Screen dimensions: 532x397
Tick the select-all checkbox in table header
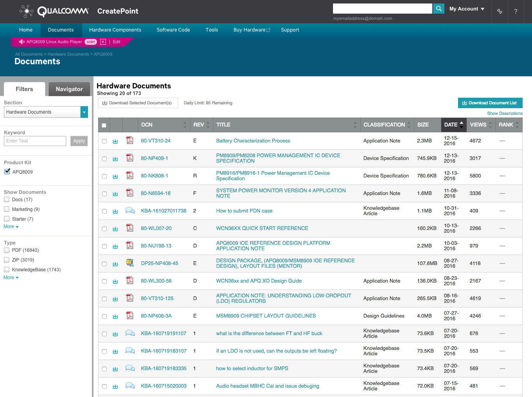pyautogui.click(x=104, y=125)
